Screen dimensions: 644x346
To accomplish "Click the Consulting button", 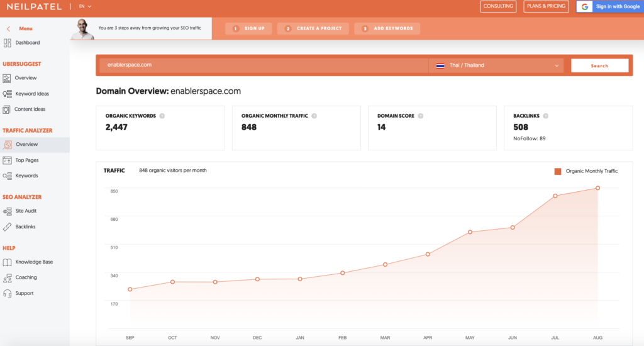I will pyautogui.click(x=498, y=6).
